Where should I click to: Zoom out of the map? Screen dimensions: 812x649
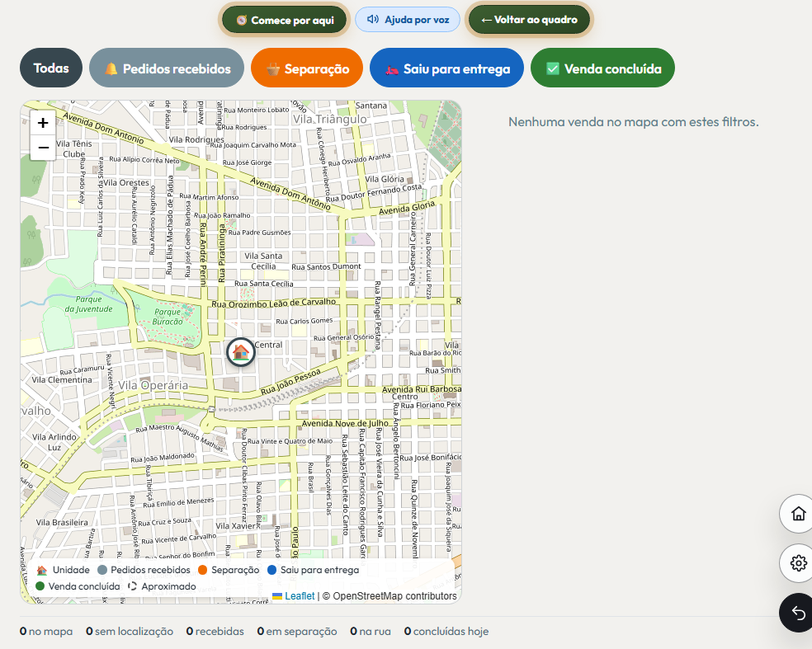pos(43,148)
